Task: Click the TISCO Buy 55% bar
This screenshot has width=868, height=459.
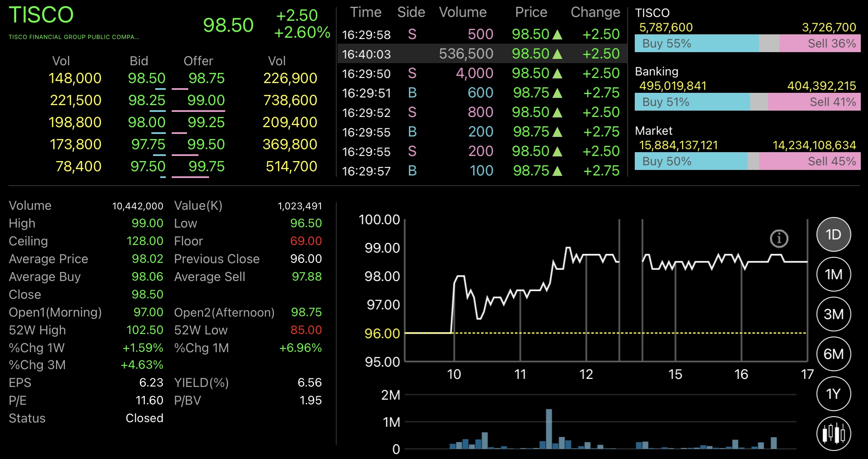Action: point(696,44)
